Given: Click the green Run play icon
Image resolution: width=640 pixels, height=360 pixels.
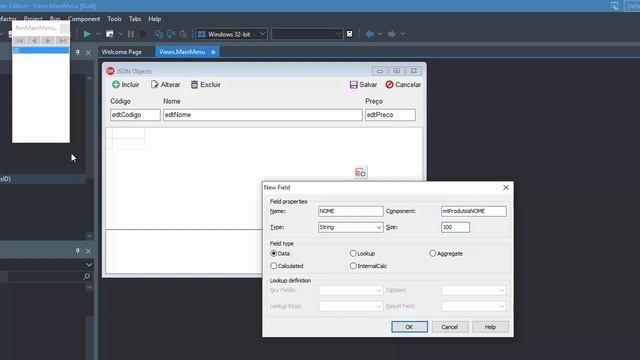Looking at the screenshot, I should pyautogui.click(x=87, y=34).
